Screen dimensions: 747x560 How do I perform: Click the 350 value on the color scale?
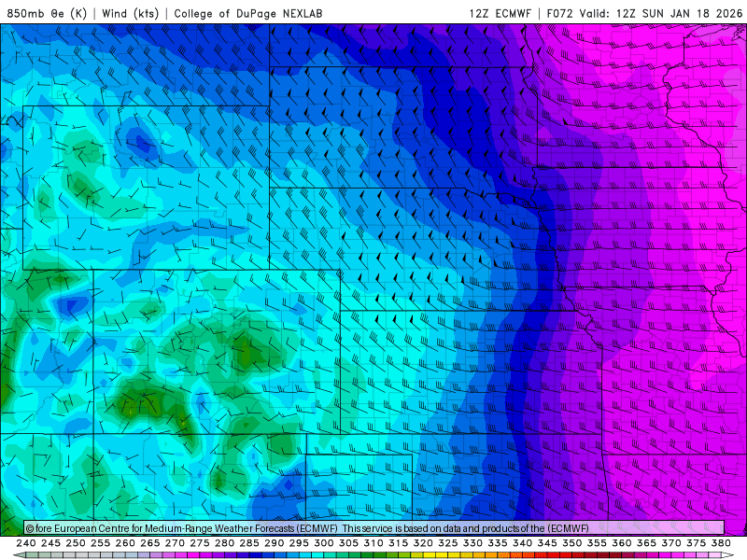click(x=571, y=543)
